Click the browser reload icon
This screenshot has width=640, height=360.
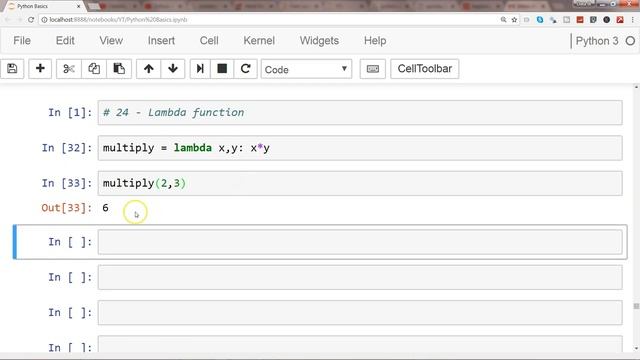pos(31,20)
